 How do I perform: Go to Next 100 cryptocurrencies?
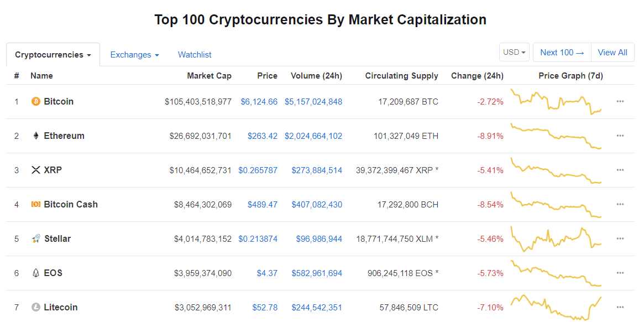click(562, 53)
